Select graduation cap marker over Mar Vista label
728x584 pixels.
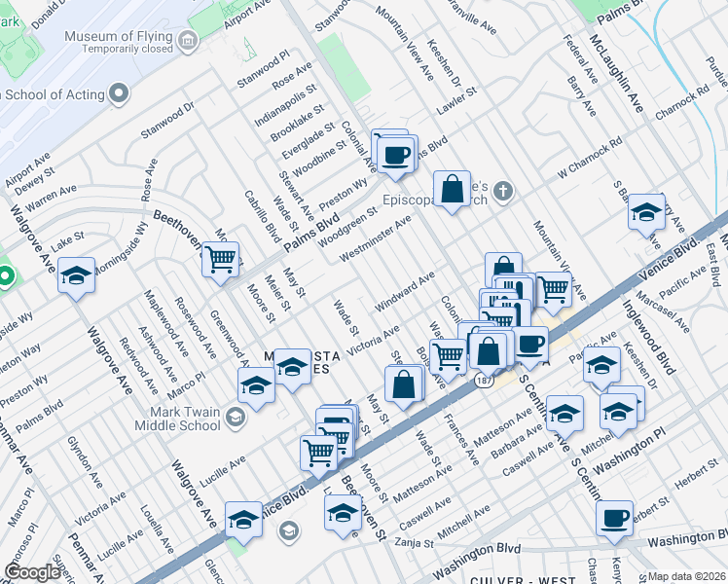pos(292,370)
